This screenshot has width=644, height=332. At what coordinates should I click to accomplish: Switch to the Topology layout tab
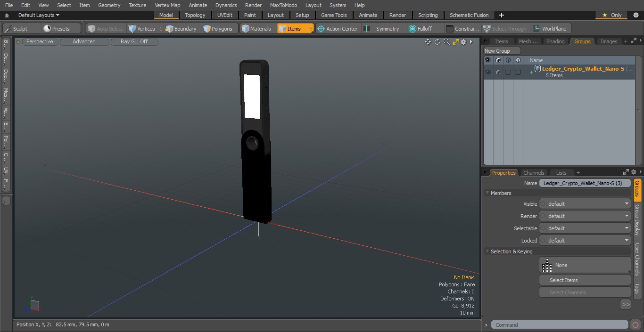pyautogui.click(x=195, y=15)
